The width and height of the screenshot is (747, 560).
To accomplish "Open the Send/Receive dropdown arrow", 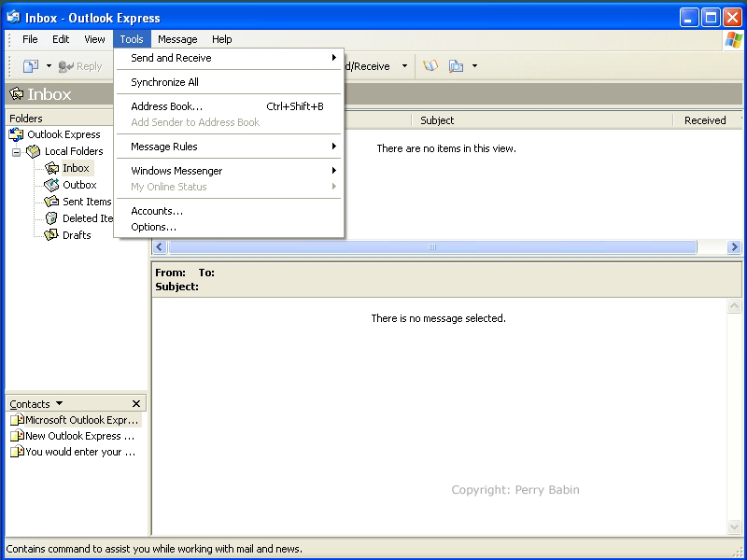I will tap(404, 66).
